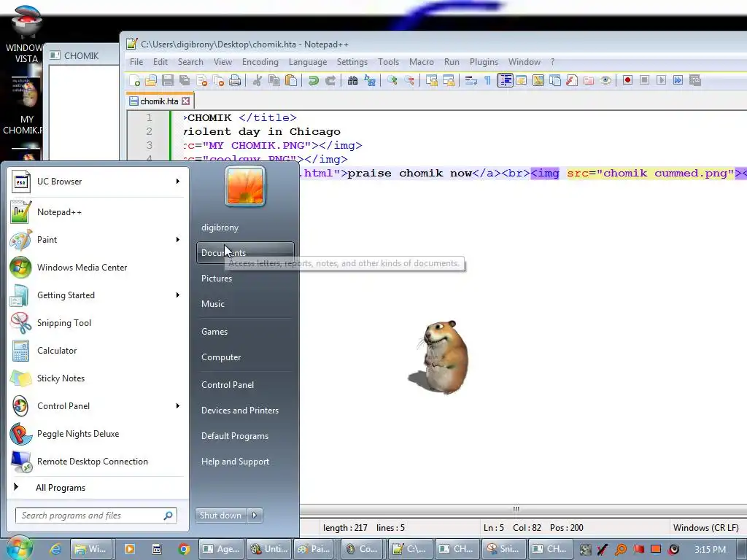
Task: Click the user account flower picture
Action: coord(245,186)
